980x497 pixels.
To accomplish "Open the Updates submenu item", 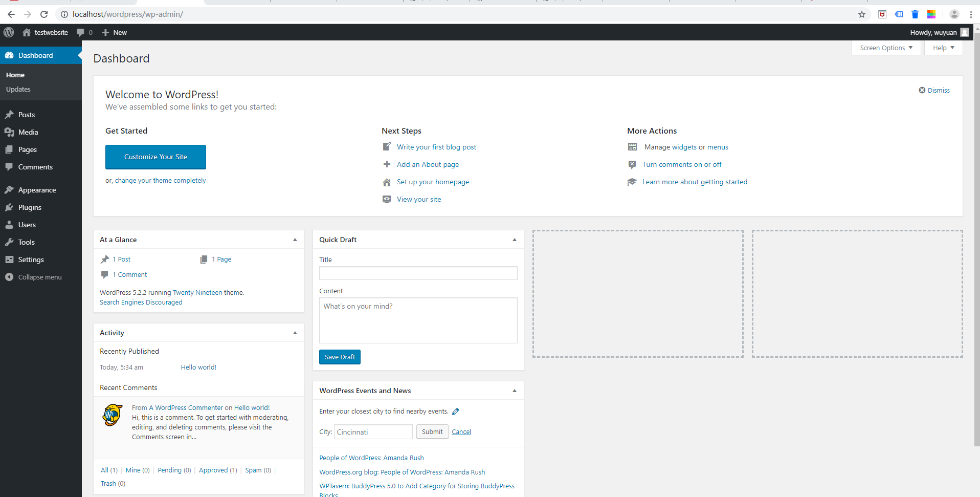I will pyautogui.click(x=18, y=89).
